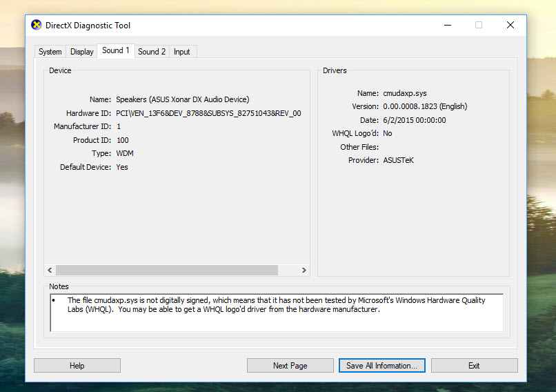Click Save All Information button
The width and height of the screenshot is (556, 392).
(382, 365)
